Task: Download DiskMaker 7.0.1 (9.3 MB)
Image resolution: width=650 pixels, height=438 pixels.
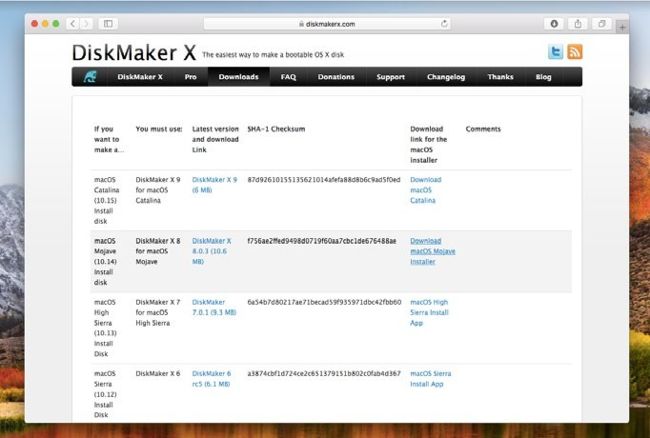Action: (x=214, y=307)
